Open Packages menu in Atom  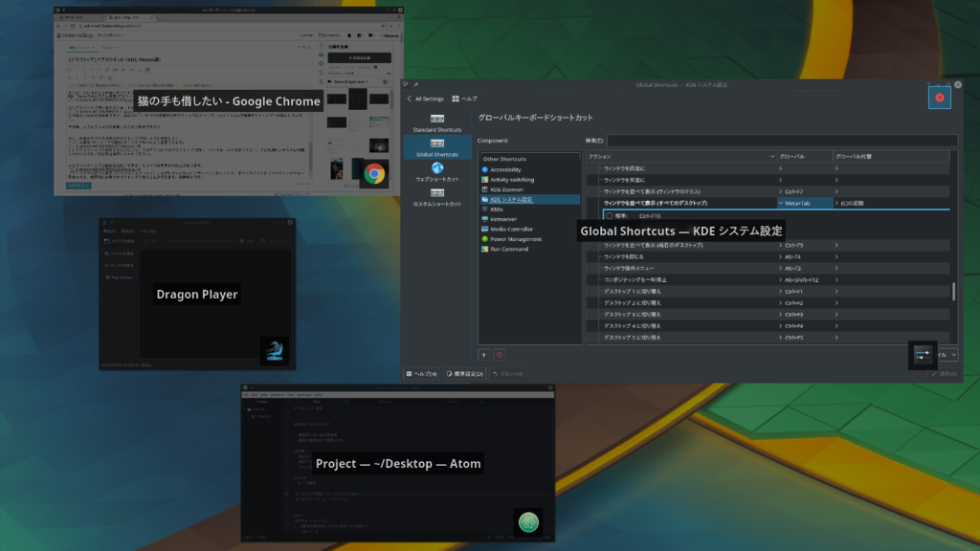(x=303, y=395)
